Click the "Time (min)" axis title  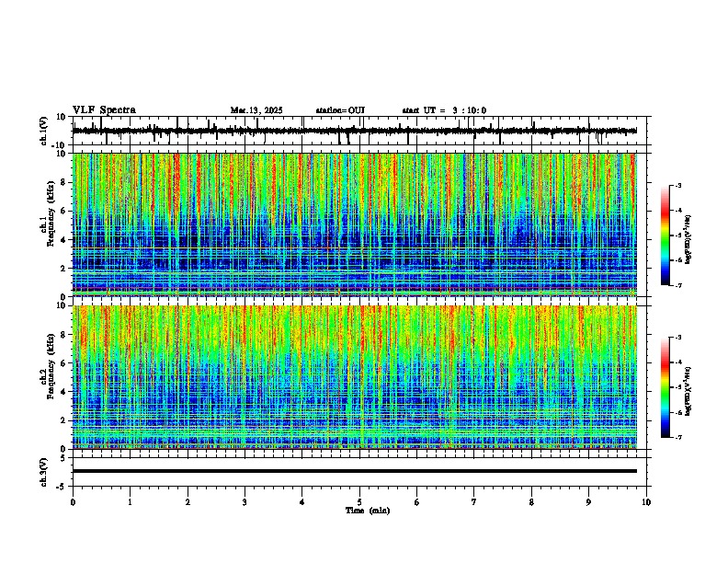pyautogui.click(x=368, y=511)
